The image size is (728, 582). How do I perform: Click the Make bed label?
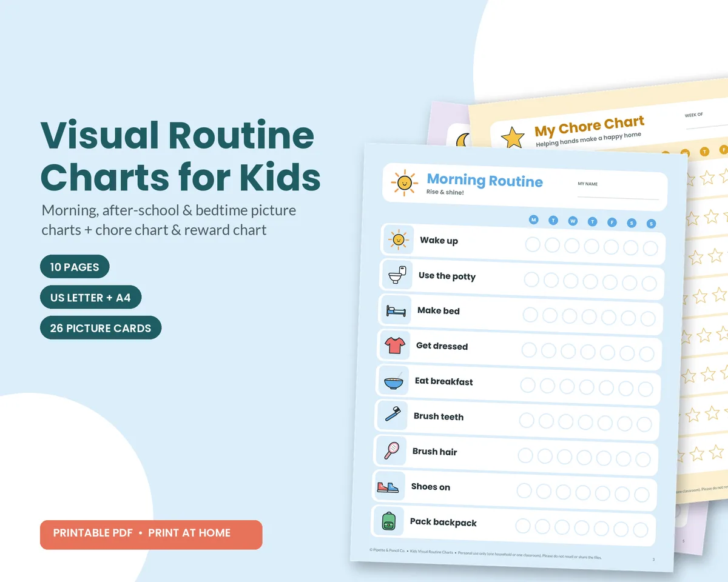point(439,310)
